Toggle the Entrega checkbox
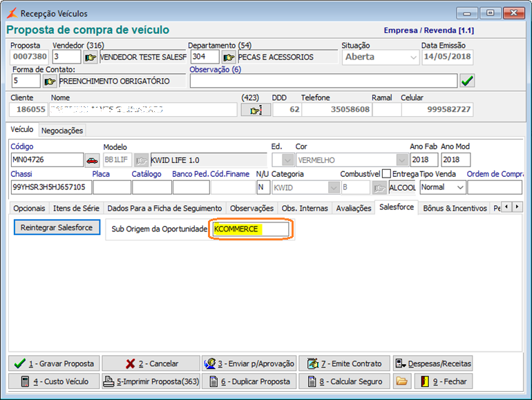The width and height of the screenshot is (532, 400). click(386, 173)
